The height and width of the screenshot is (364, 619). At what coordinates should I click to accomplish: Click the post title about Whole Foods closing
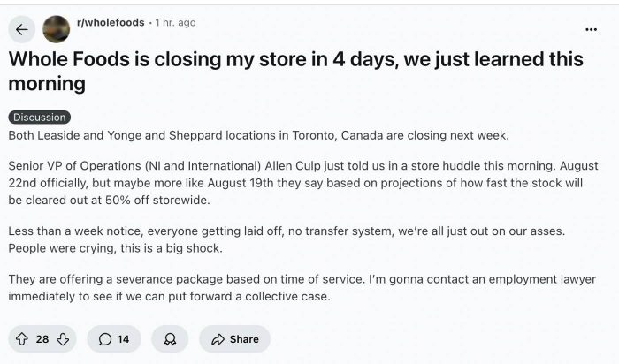295,71
